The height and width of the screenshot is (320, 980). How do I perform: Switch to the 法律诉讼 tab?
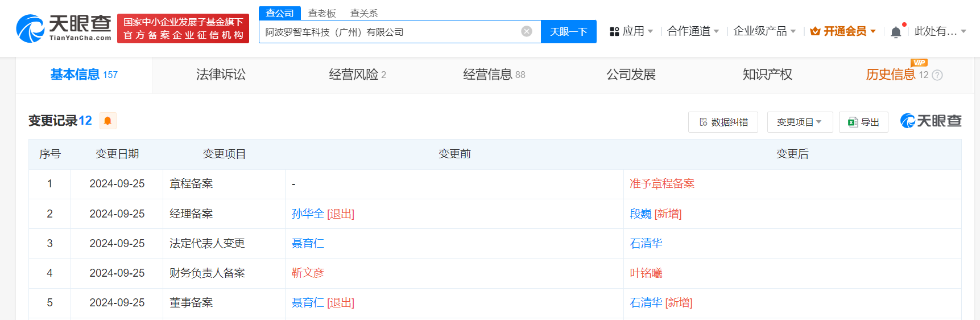[221, 75]
